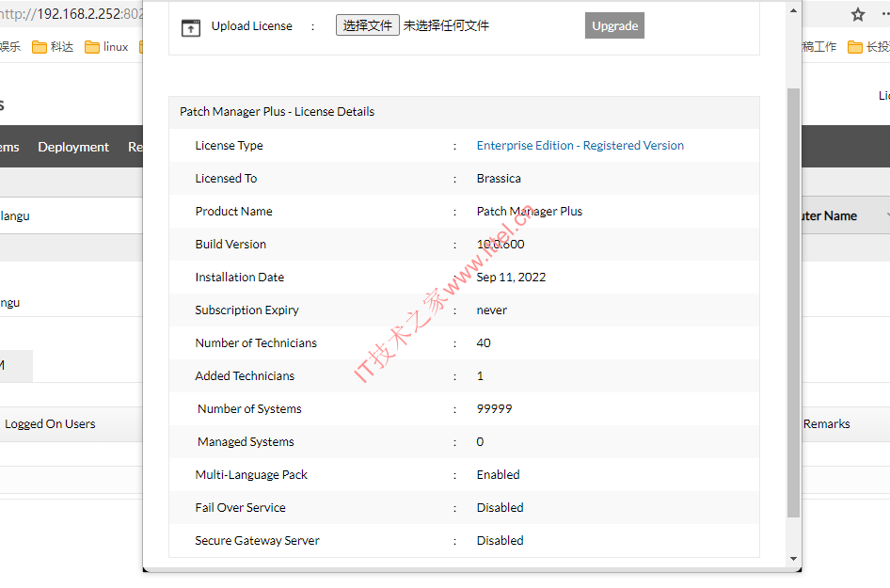Select the technicians count '40'
The width and height of the screenshot is (890, 588).
(484, 342)
